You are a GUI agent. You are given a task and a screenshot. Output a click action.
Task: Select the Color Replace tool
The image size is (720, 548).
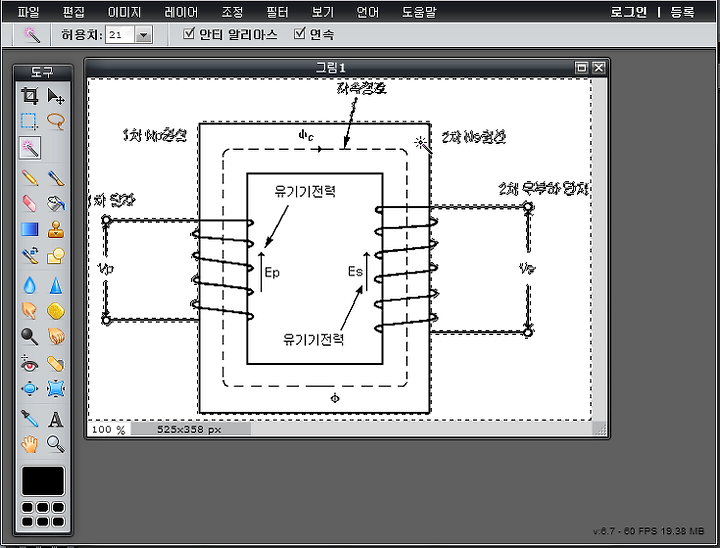click(29, 255)
